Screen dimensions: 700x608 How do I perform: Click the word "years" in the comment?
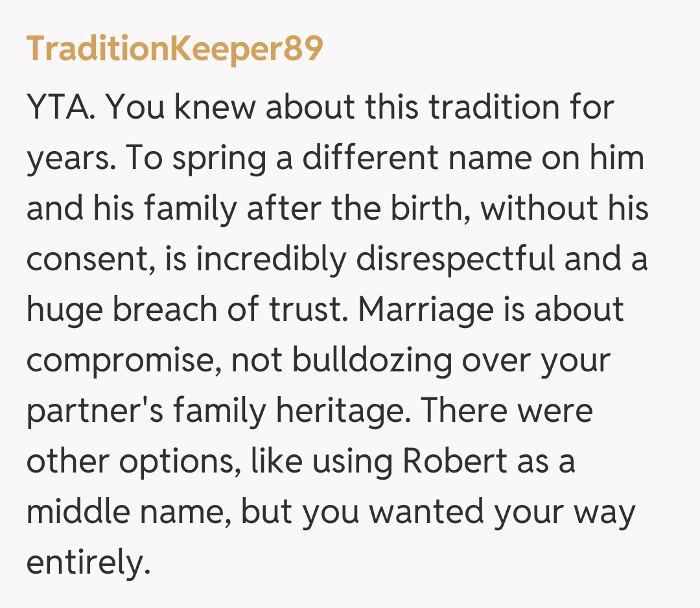[65, 158]
